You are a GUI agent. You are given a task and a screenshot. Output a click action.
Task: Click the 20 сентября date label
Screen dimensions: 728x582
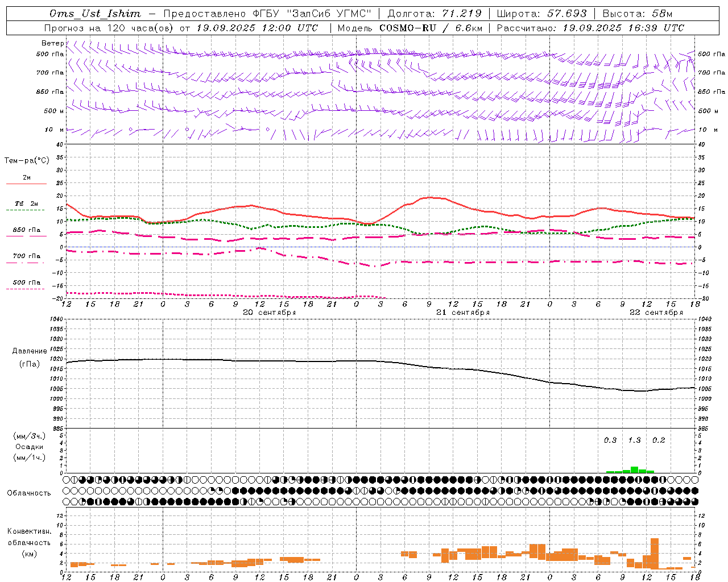(x=270, y=313)
